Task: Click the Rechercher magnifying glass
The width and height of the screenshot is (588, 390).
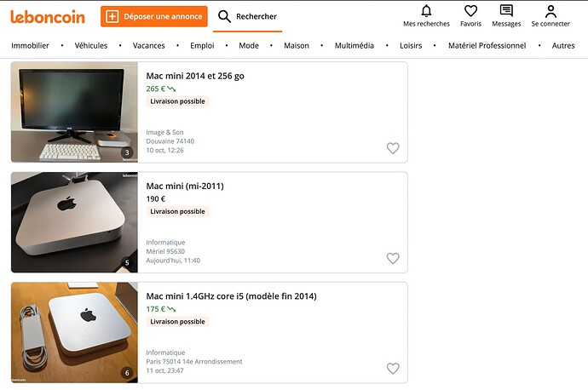Action: tap(225, 16)
